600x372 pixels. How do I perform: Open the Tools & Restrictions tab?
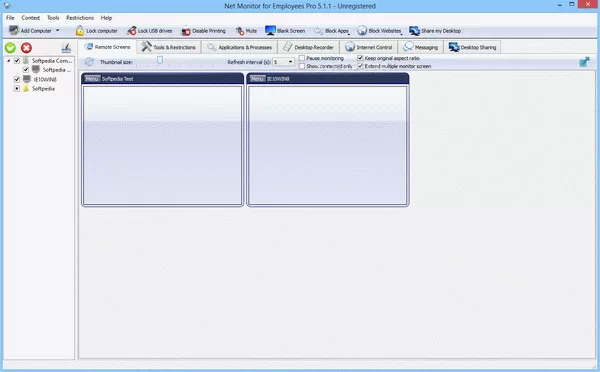[168, 47]
